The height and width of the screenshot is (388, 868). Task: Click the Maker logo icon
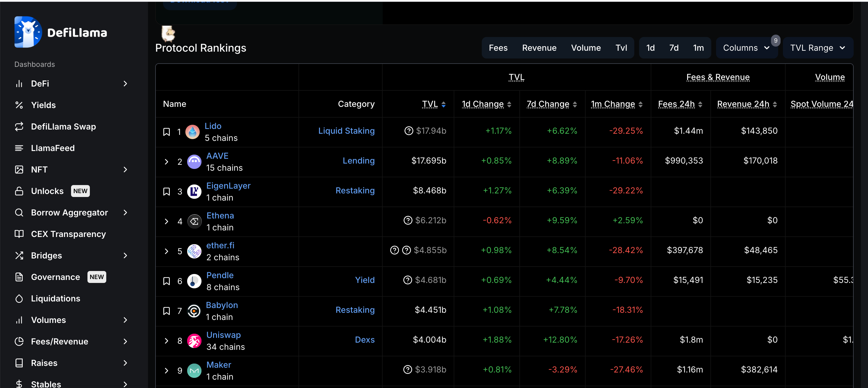coord(194,370)
